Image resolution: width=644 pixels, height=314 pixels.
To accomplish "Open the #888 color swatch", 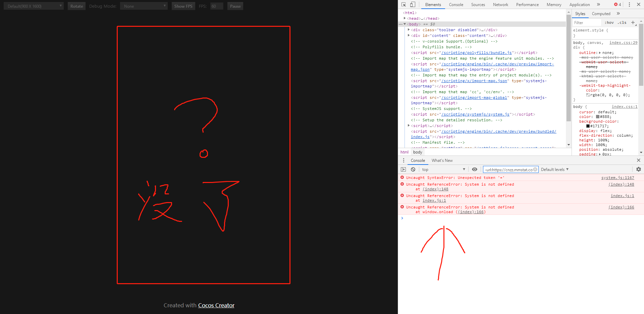I will coord(598,117).
